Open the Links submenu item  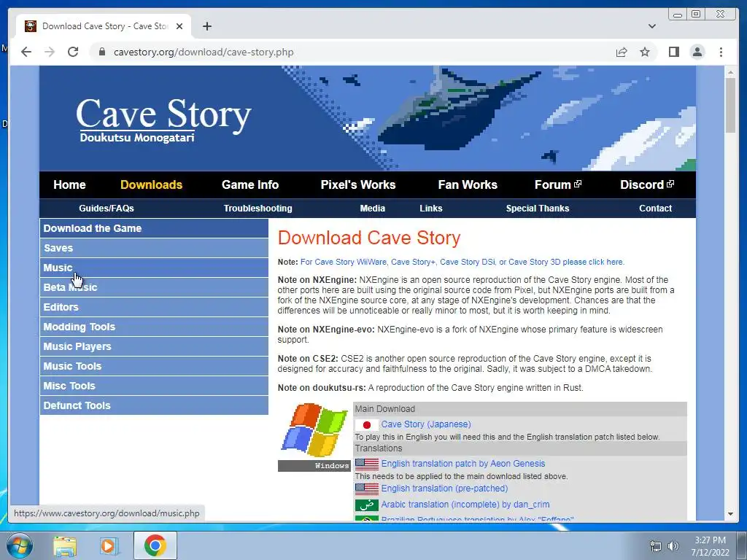click(x=431, y=208)
